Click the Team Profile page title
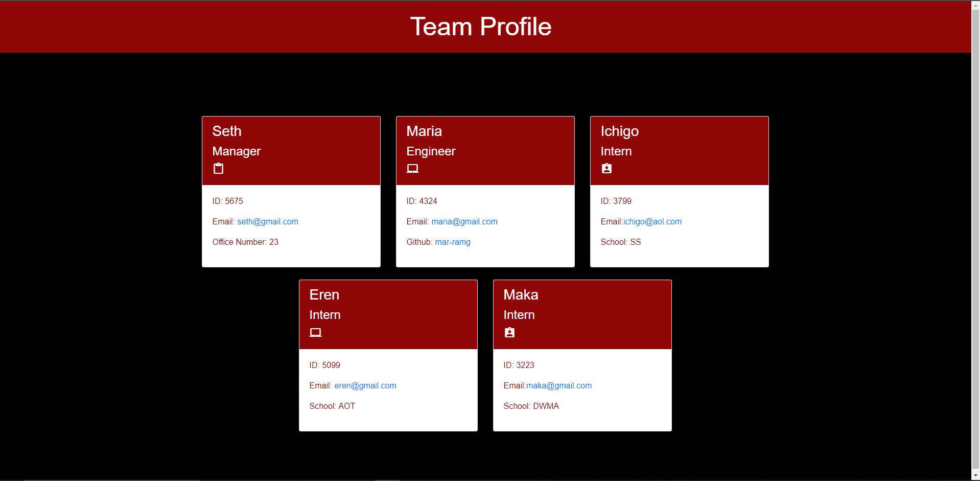The height and width of the screenshot is (481, 980). pyautogui.click(x=480, y=26)
